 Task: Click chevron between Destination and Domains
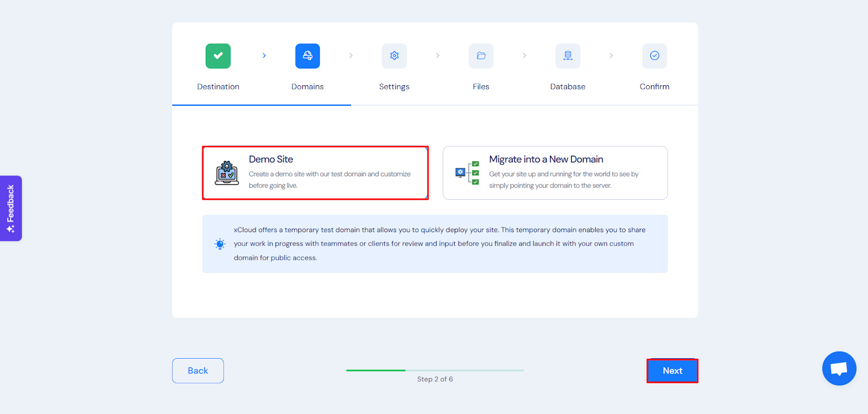264,55
